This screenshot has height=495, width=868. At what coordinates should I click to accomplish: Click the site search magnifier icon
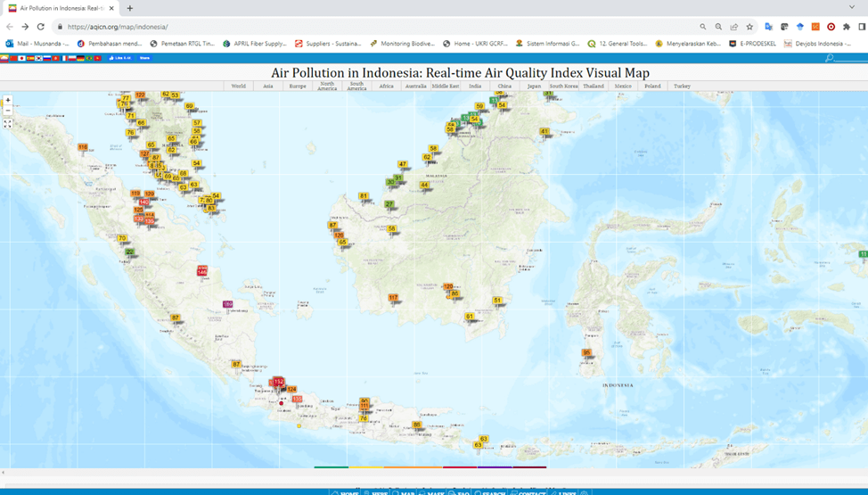pyautogui.click(x=830, y=58)
